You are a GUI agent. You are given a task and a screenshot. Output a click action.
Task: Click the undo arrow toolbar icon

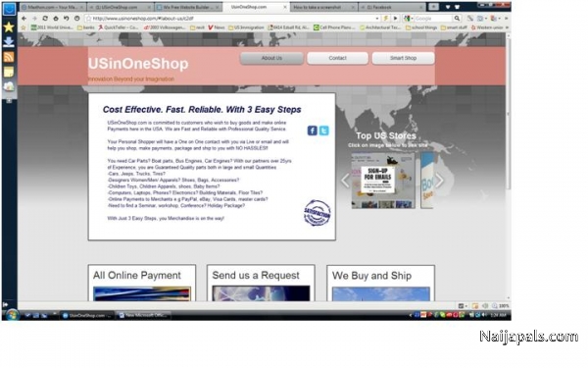pyautogui.click(x=66, y=18)
